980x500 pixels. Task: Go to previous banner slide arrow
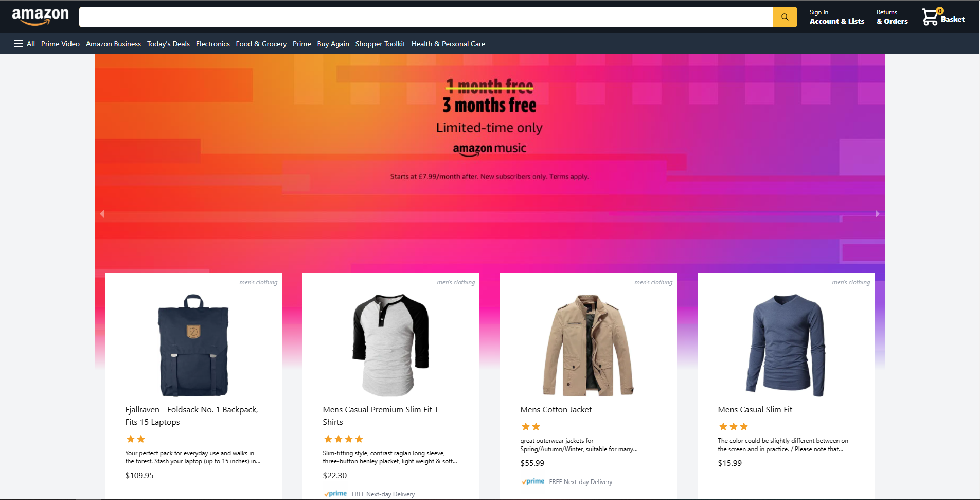pos(102,214)
